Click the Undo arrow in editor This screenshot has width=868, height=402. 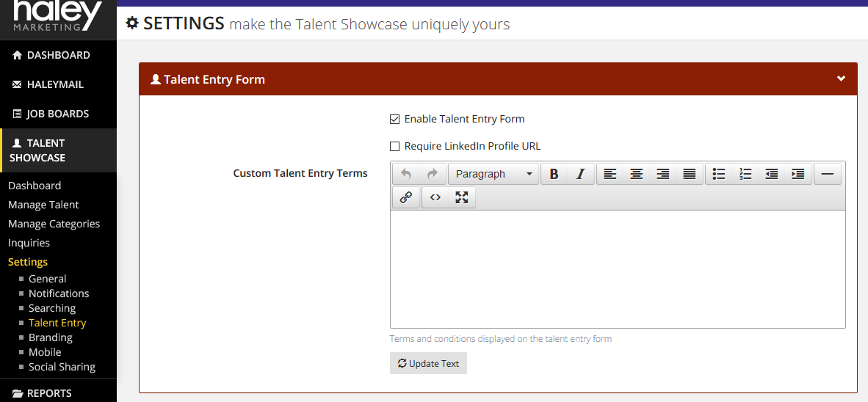tap(406, 174)
